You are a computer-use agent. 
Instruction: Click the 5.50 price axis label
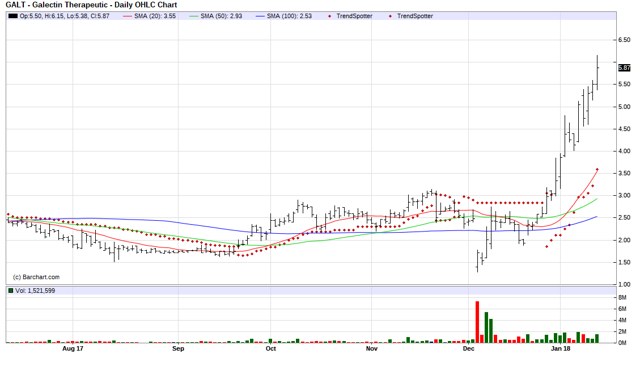click(624, 84)
